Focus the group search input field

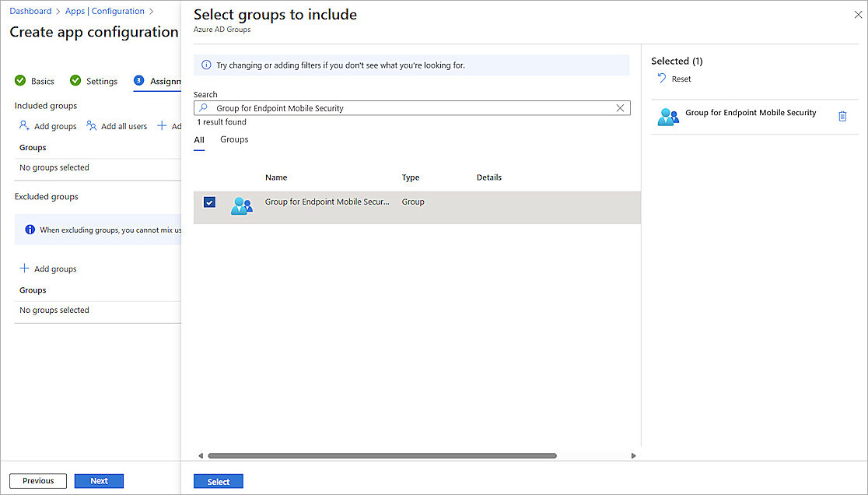coord(412,108)
